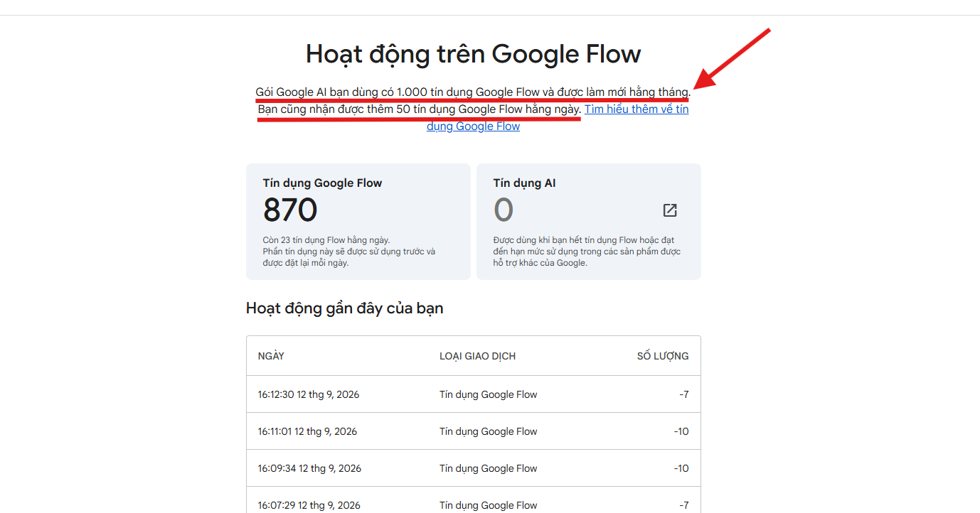Viewport: 980px width, 513px height.
Task: Click 'Bạn cũng nhận được thêm 50 tín dụng' sentence
Action: [420, 109]
